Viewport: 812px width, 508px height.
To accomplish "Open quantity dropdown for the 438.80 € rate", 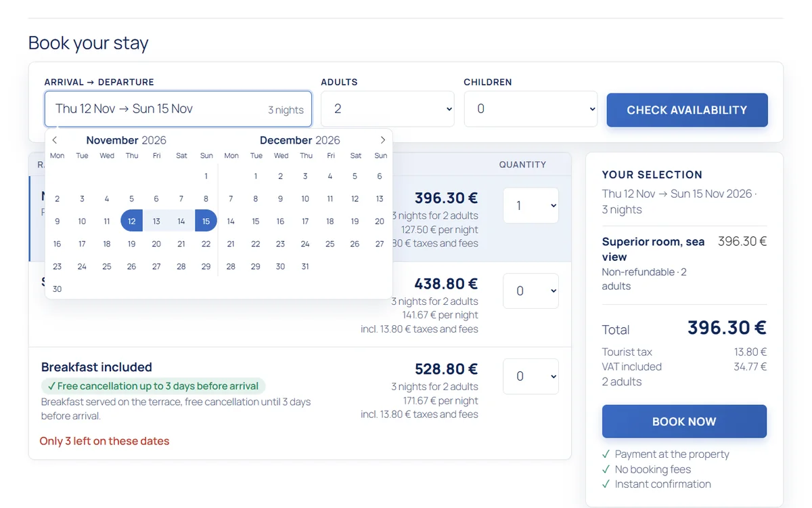I will [531, 291].
